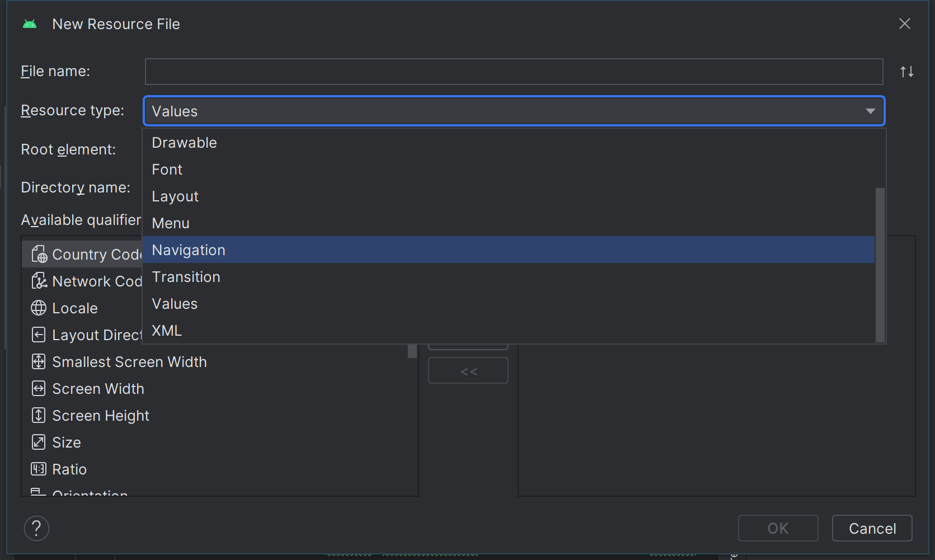
Task: Select the Screen Height qualifier icon
Action: pyautogui.click(x=39, y=415)
